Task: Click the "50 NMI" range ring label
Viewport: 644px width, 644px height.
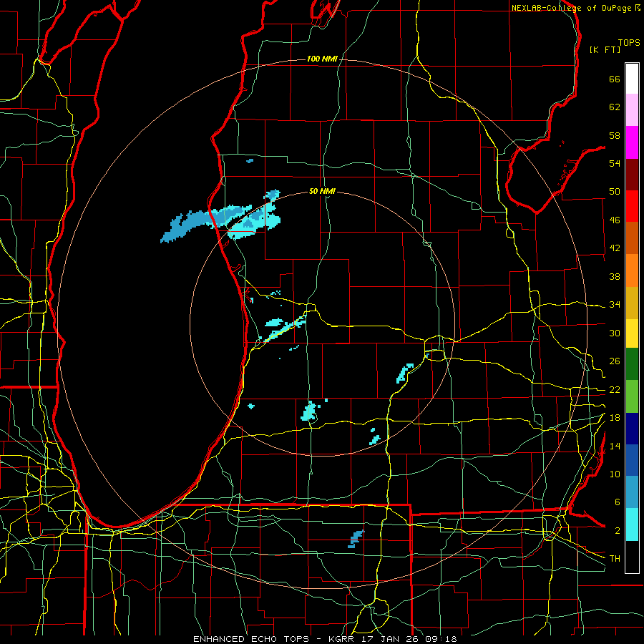Action: pyautogui.click(x=322, y=191)
